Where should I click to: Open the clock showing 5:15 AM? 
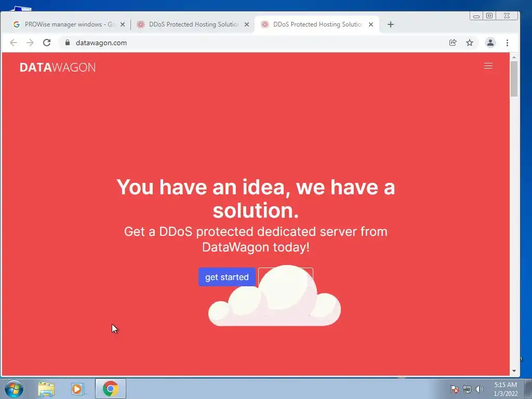(x=506, y=389)
